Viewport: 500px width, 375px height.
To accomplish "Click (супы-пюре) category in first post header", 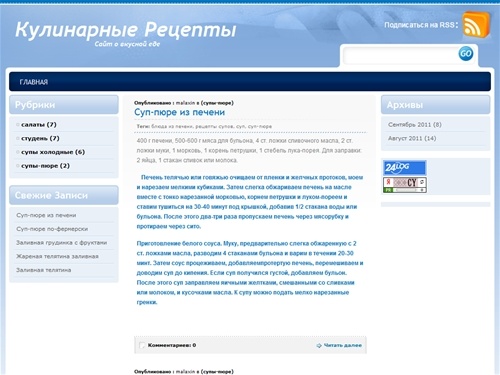I will click(217, 103).
